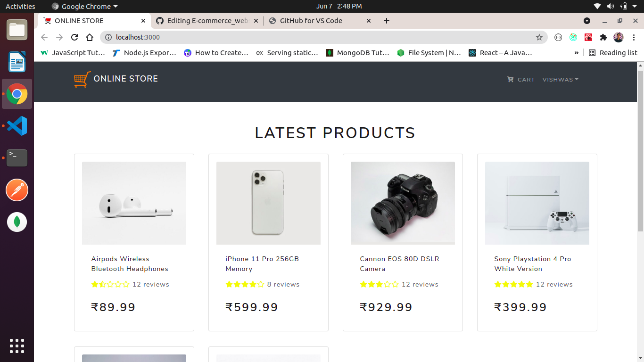Image resolution: width=644 pixels, height=362 pixels.
Task: Open the Cart using the cart icon
Action: pos(520,79)
